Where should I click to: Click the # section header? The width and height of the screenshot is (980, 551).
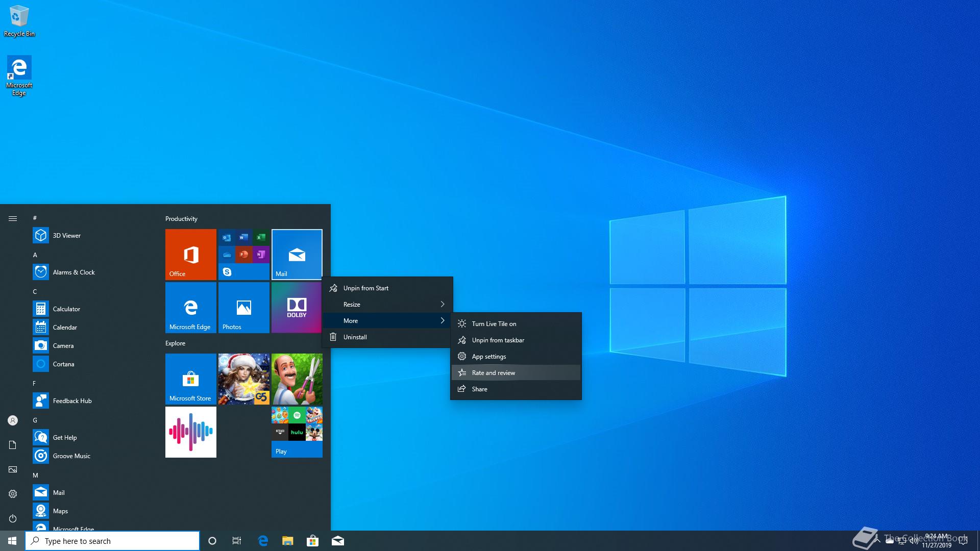(35, 218)
